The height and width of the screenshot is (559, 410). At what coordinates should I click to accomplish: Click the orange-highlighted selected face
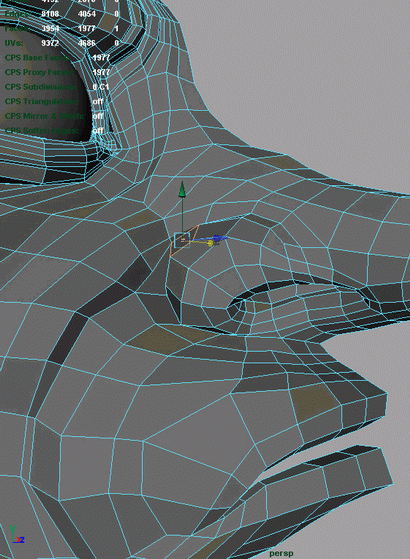(184, 240)
